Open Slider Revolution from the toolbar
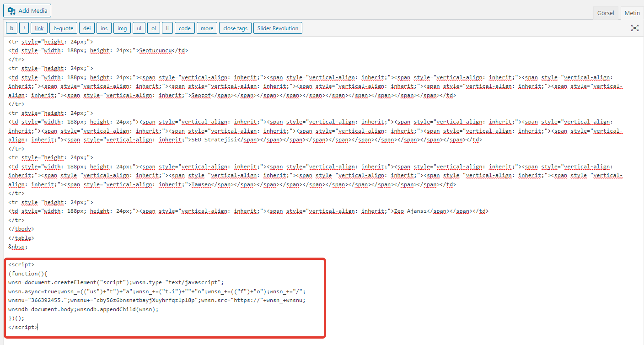This screenshot has width=644, height=345. click(x=278, y=28)
